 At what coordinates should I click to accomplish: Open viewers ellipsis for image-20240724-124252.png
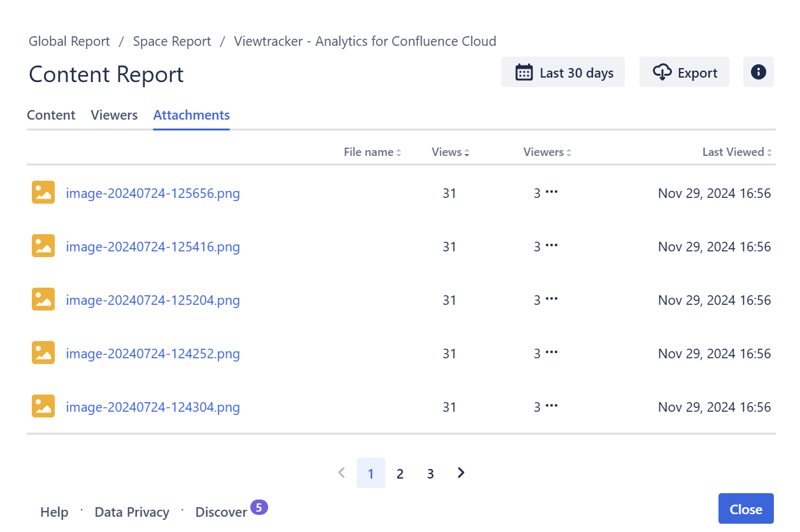[552, 353]
